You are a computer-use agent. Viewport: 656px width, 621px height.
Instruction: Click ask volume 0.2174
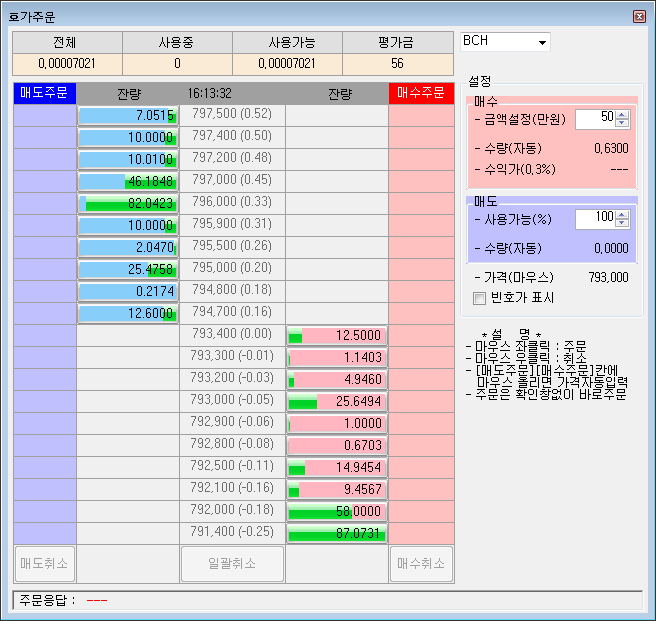(x=128, y=291)
